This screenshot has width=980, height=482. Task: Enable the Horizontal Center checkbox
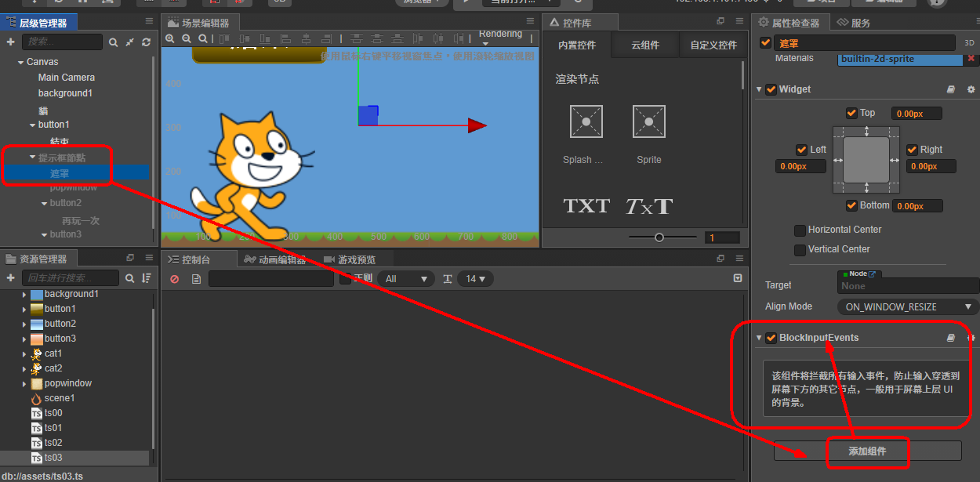[800, 230]
